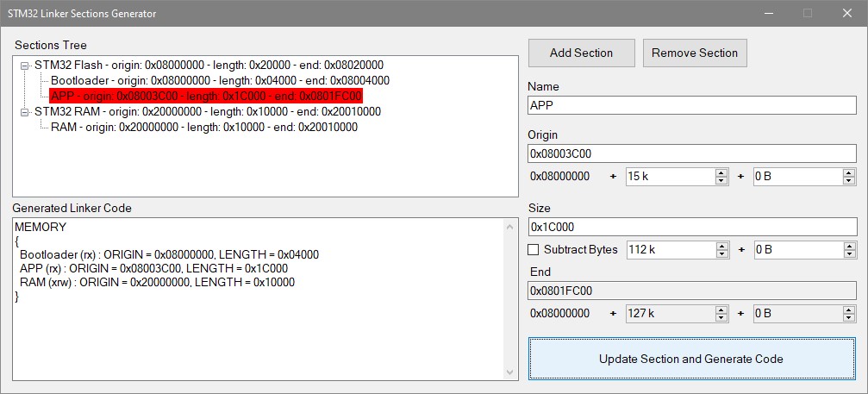The height and width of the screenshot is (394, 868).
Task: Click the APP (rx) linker code line
Action: pos(154,269)
